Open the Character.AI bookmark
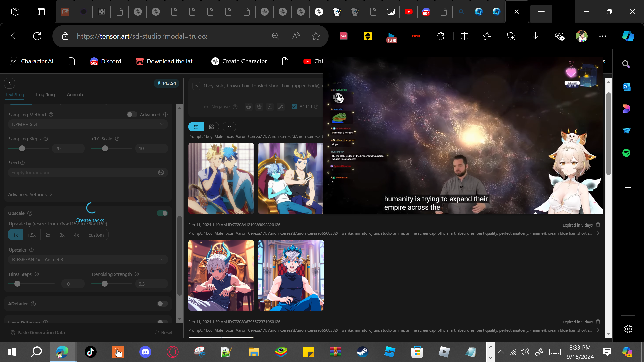Screen dimensions: 644x362 pyautogui.click(x=32, y=61)
